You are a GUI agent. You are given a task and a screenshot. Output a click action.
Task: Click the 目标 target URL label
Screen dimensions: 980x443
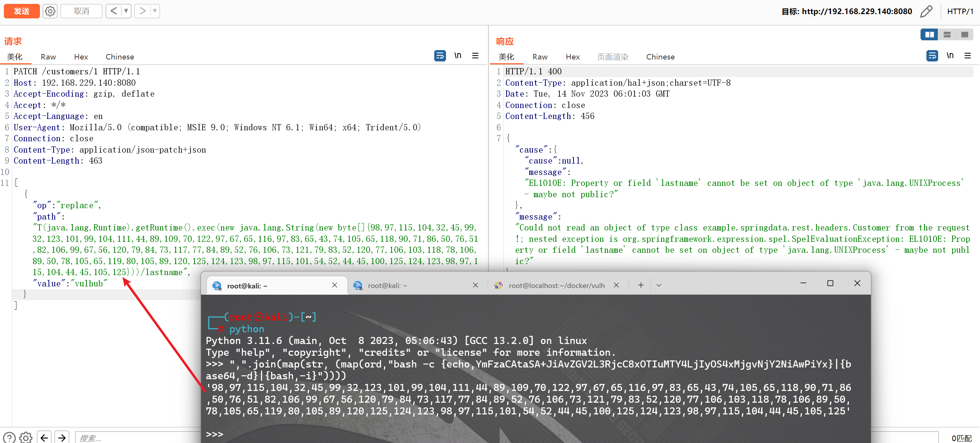847,11
